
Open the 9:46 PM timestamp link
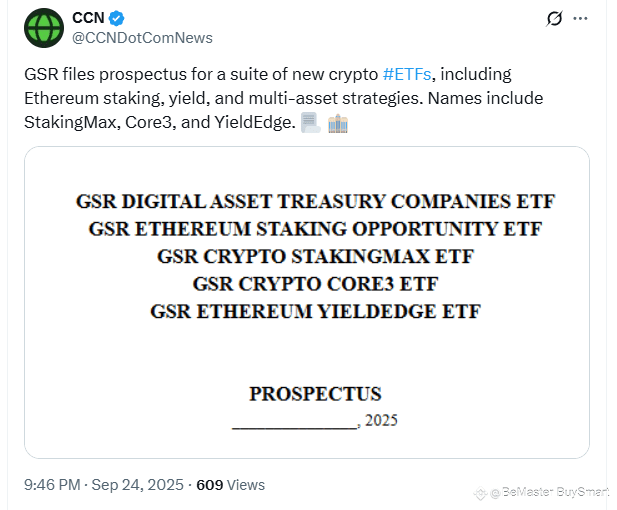(52, 485)
